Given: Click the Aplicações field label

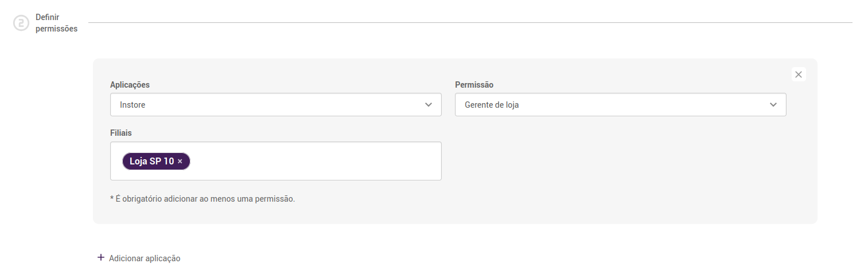Looking at the screenshot, I should pyautogui.click(x=130, y=85).
